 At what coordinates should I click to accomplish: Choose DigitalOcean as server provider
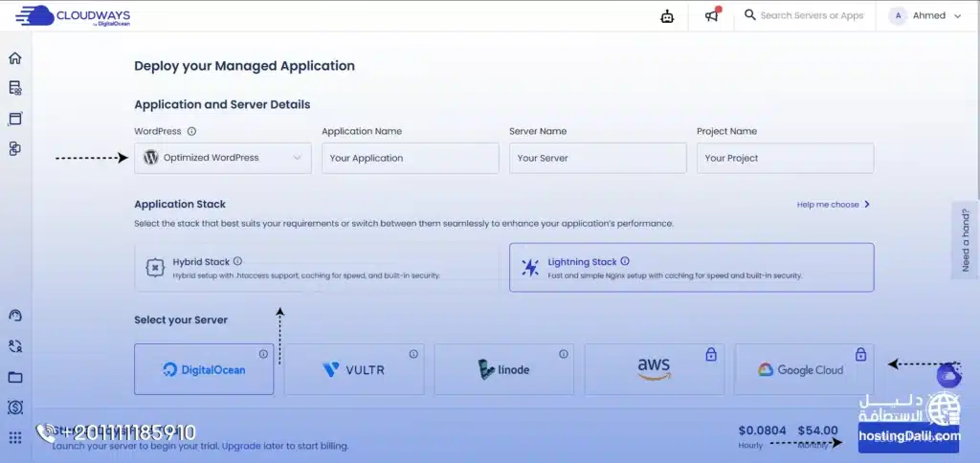204,369
